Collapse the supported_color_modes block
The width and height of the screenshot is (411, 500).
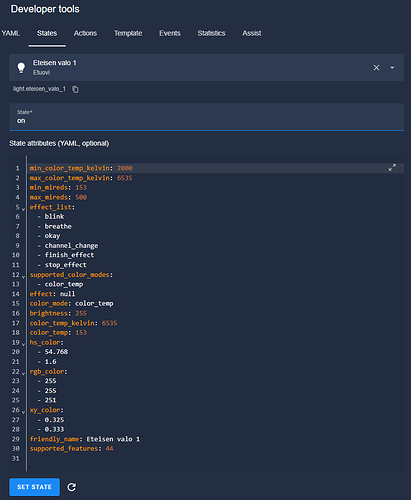[23, 277]
